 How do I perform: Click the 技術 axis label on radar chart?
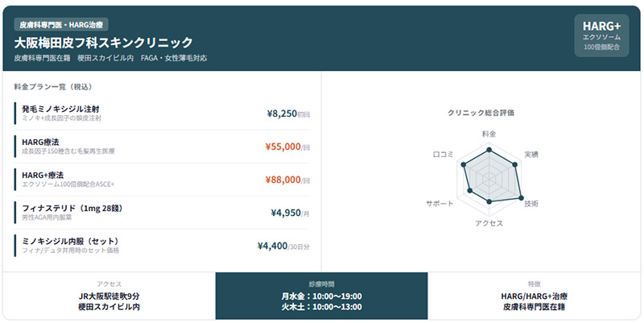pyautogui.click(x=531, y=204)
